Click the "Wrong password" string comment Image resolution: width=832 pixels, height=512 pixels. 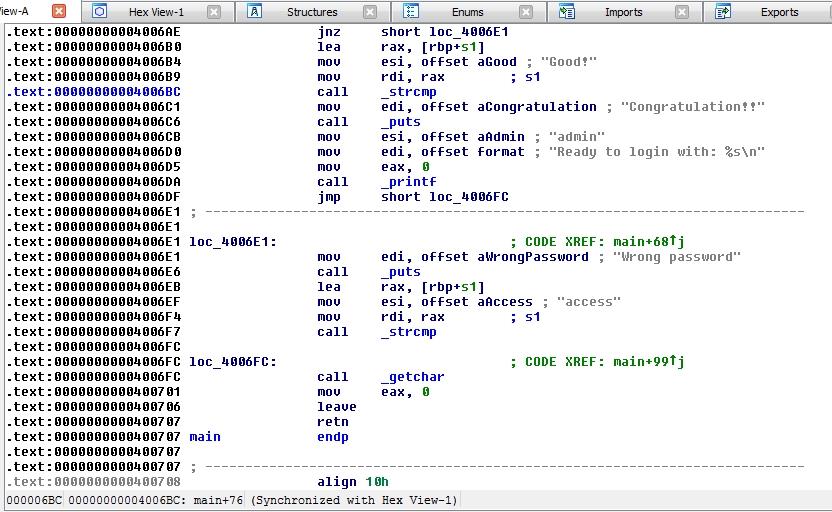point(677,257)
